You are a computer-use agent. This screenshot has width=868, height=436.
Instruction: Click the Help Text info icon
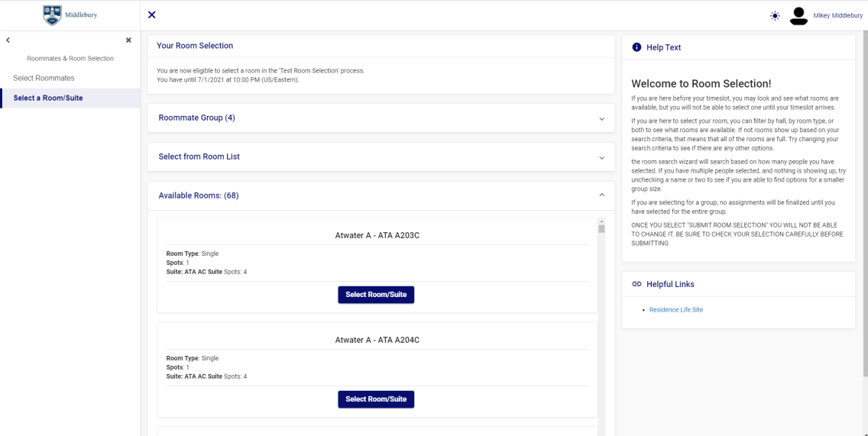click(636, 47)
